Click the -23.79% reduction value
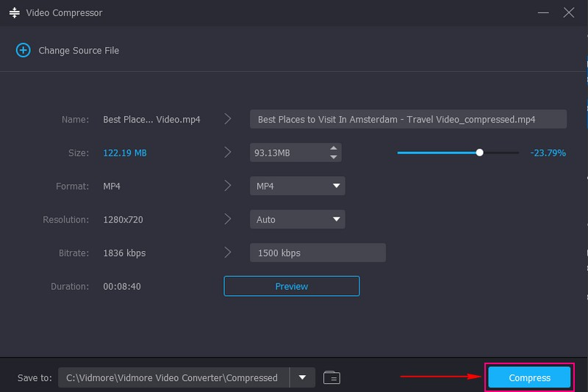The width and height of the screenshot is (588, 392). pos(548,153)
